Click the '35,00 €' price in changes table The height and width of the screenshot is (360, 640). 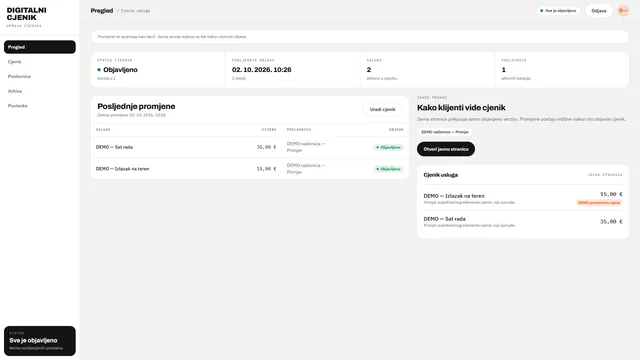[x=266, y=147]
